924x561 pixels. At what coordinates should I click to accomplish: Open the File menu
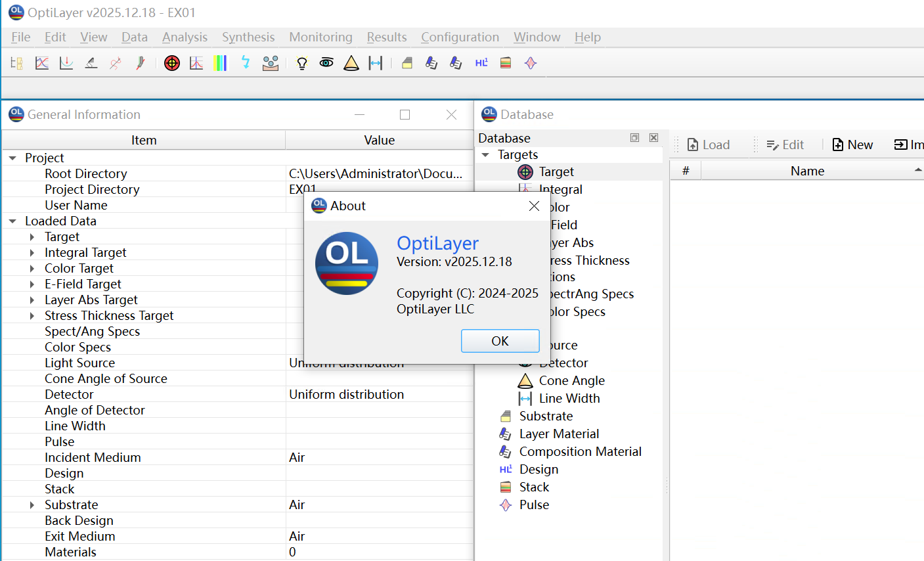coord(21,37)
